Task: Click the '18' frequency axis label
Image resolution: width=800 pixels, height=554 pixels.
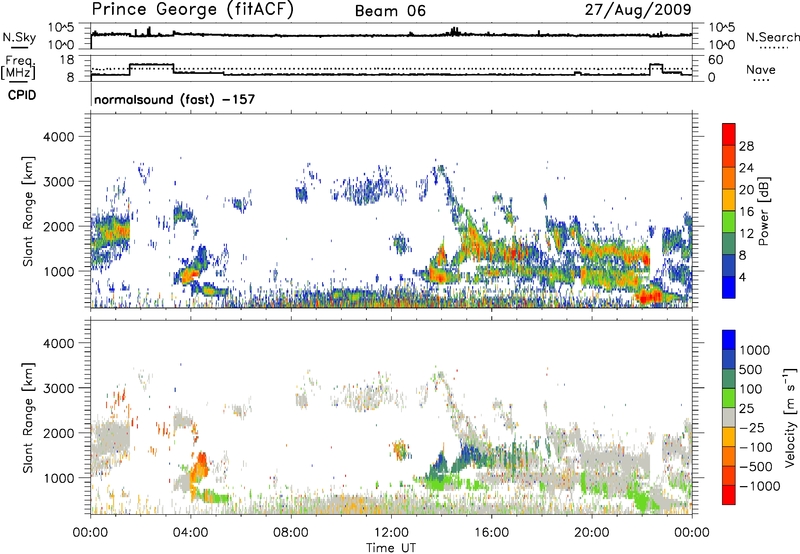Action: coord(67,60)
